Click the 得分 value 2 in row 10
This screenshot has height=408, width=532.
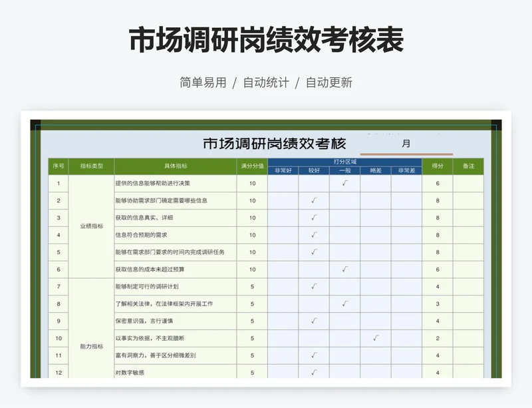tap(438, 338)
